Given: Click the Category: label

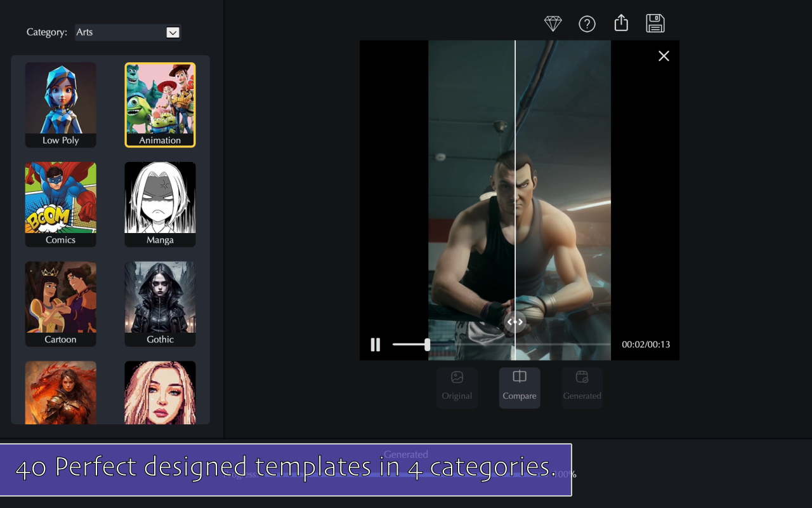Looking at the screenshot, I should tap(47, 32).
